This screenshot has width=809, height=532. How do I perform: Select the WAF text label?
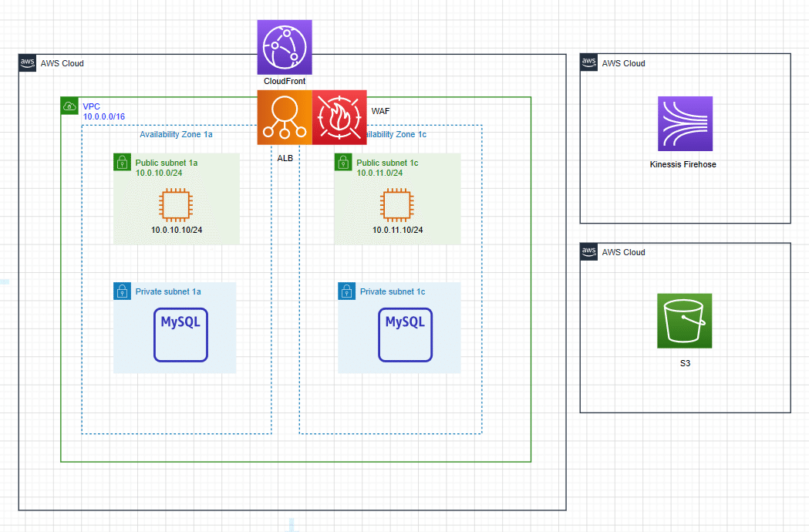[x=380, y=111]
